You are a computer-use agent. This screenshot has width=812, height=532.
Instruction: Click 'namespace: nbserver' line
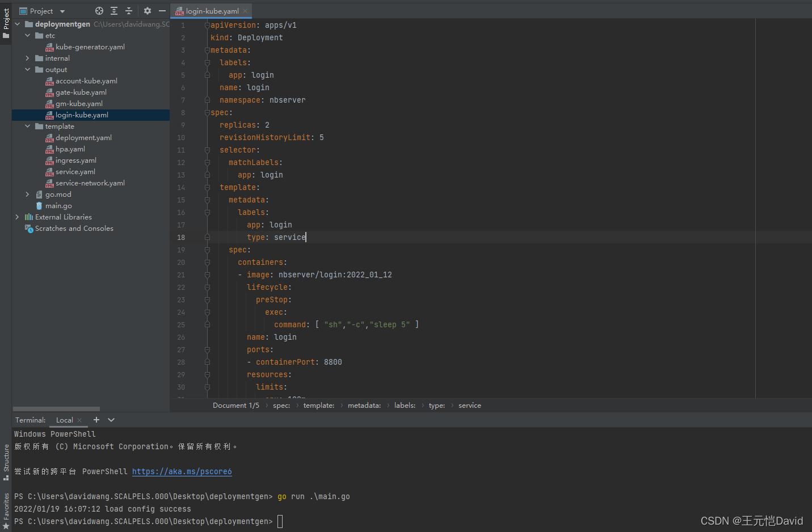(263, 100)
